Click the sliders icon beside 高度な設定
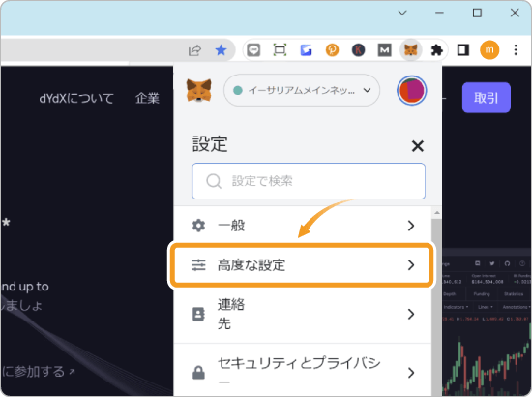This screenshot has width=532, height=397. pos(198,265)
